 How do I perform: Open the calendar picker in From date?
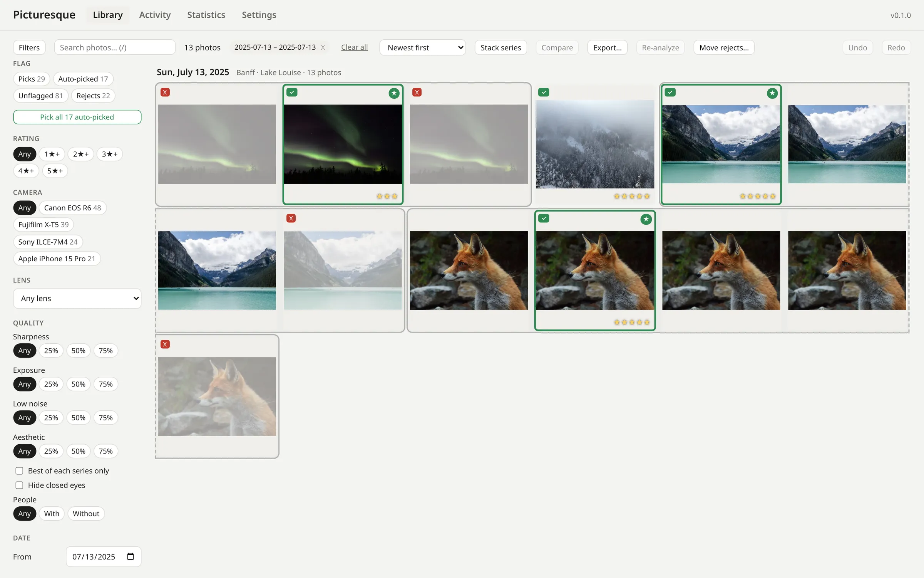pos(131,556)
